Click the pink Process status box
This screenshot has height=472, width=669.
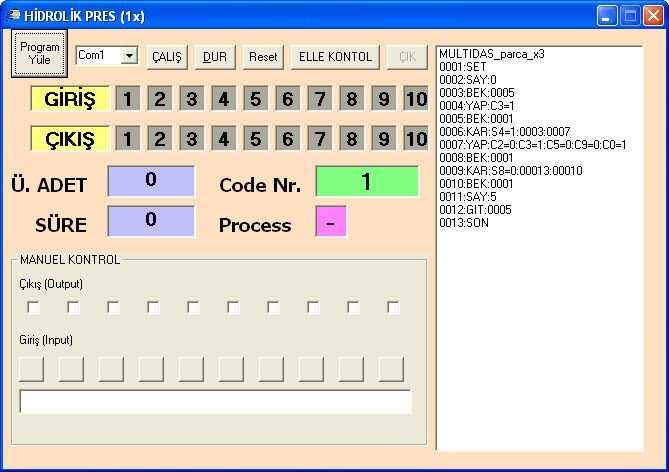331,221
